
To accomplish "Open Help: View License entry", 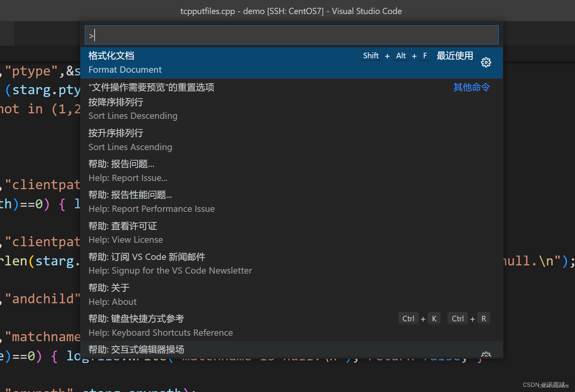I will pos(292,233).
